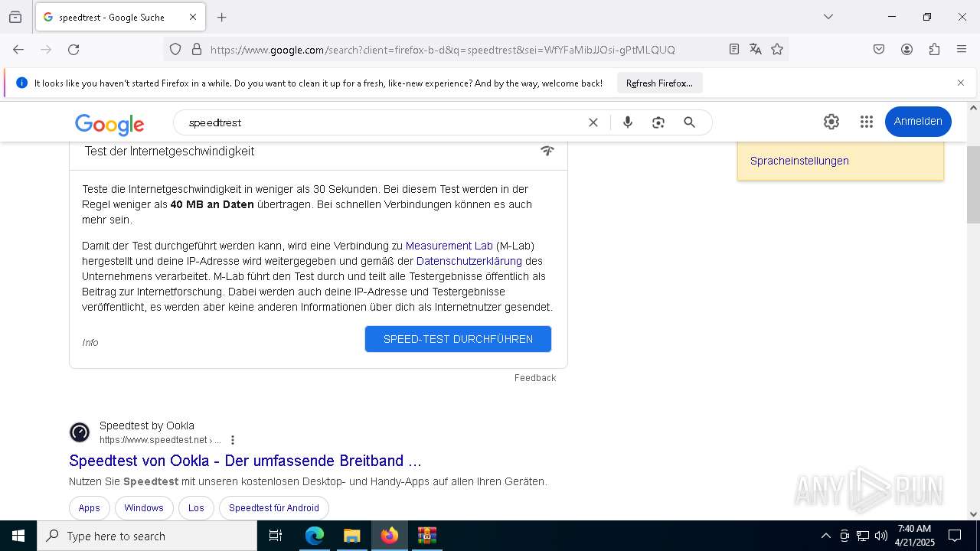
Task: Select the Apps sitelink chip
Action: click(89, 508)
